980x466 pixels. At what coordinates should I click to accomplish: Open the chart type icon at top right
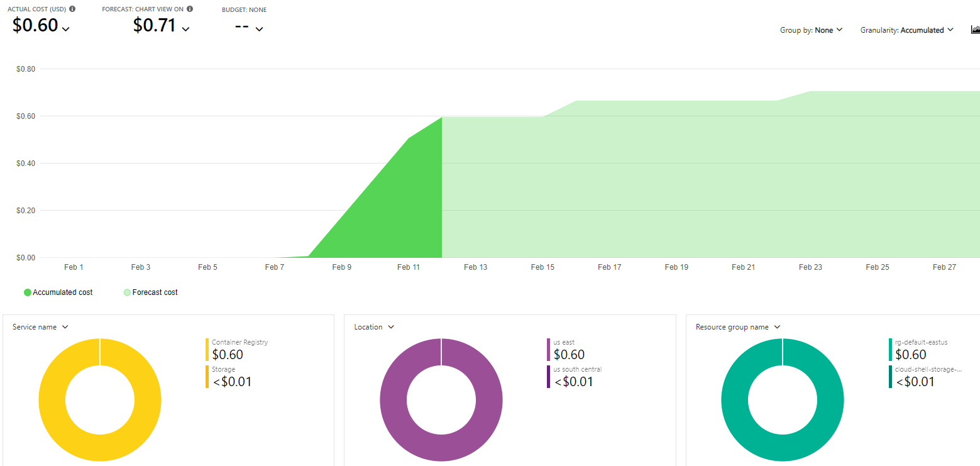tap(976, 30)
